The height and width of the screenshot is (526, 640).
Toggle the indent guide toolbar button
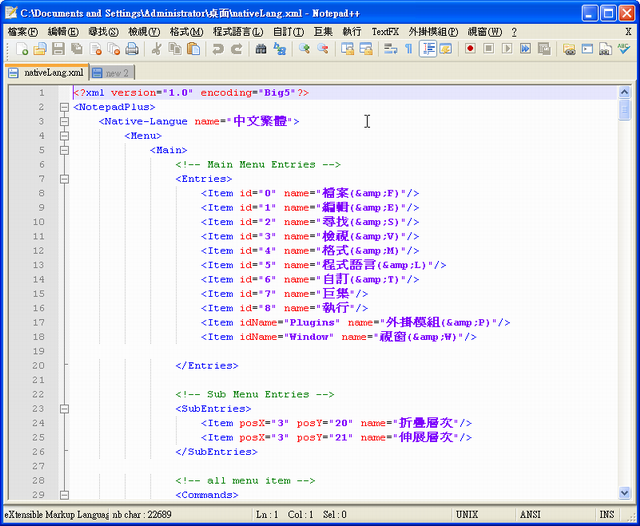click(428, 49)
